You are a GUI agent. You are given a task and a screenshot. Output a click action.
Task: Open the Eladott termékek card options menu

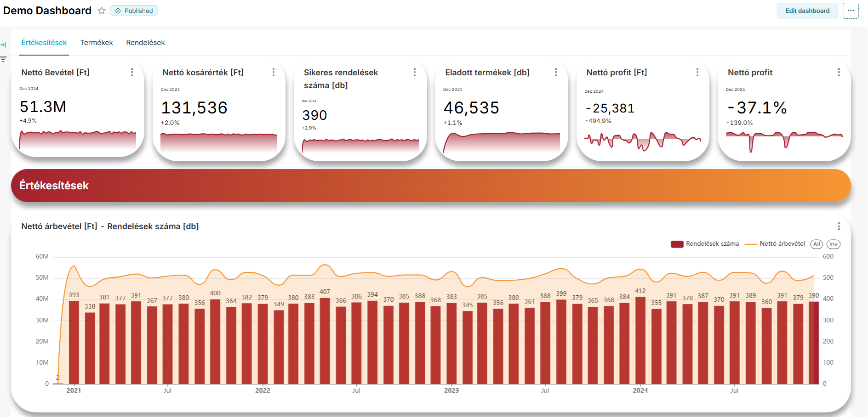pos(556,72)
